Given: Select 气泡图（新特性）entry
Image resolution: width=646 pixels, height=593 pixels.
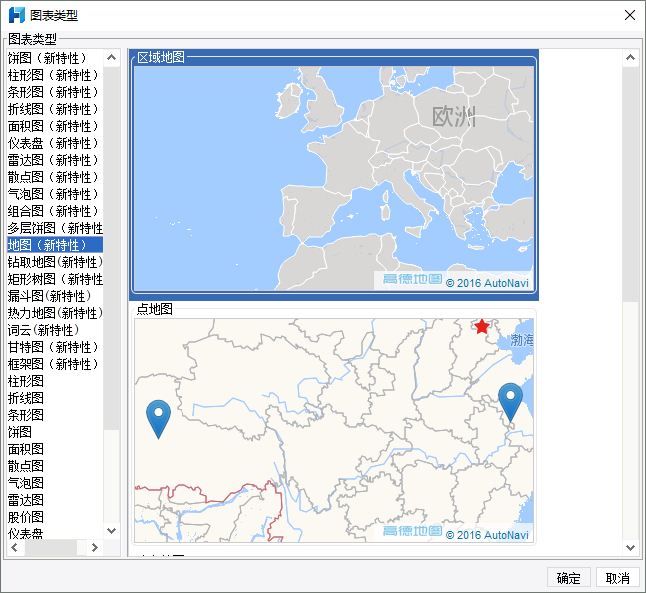Looking at the screenshot, I should click(55, 194).
